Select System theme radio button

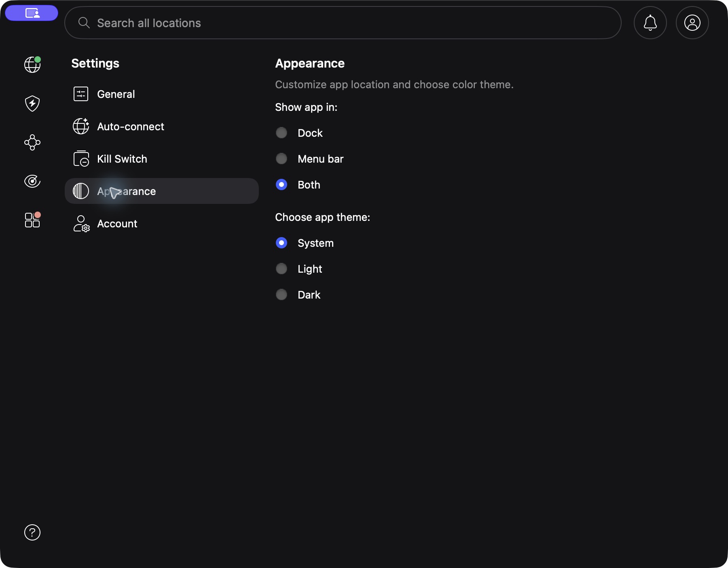281,243
